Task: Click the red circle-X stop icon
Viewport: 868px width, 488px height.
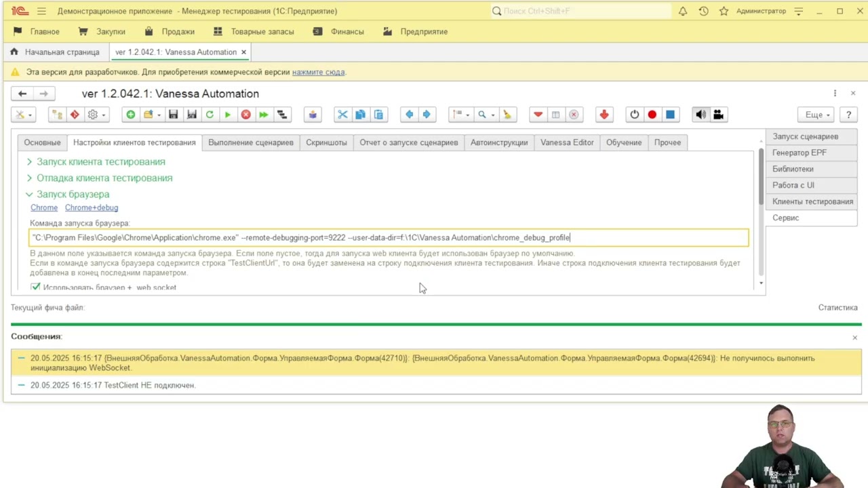Action: (x=246, y=115)
